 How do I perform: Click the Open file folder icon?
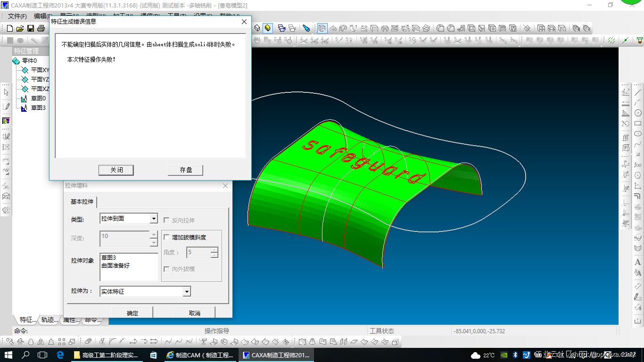coord(20,28)
